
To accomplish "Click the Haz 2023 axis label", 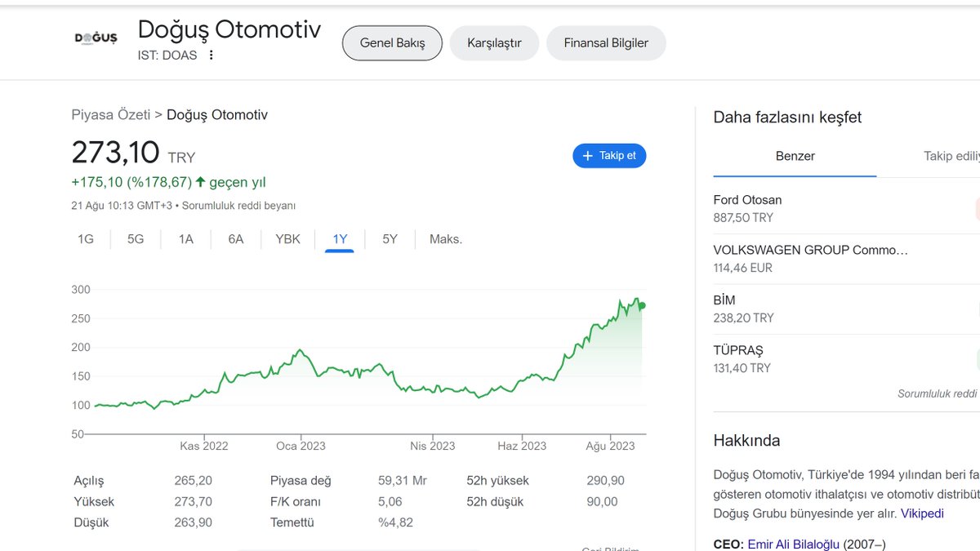I will tap(522, 446).
